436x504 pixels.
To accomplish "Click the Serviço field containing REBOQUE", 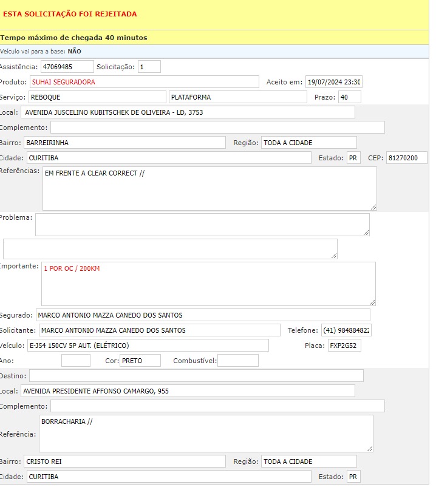I will (97, 97).
